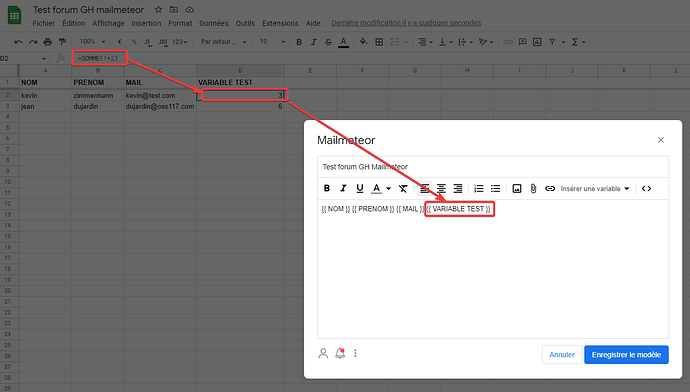Open the three-dot more options menu
Screen dimensions: 690x392
(x=355, y=353)
